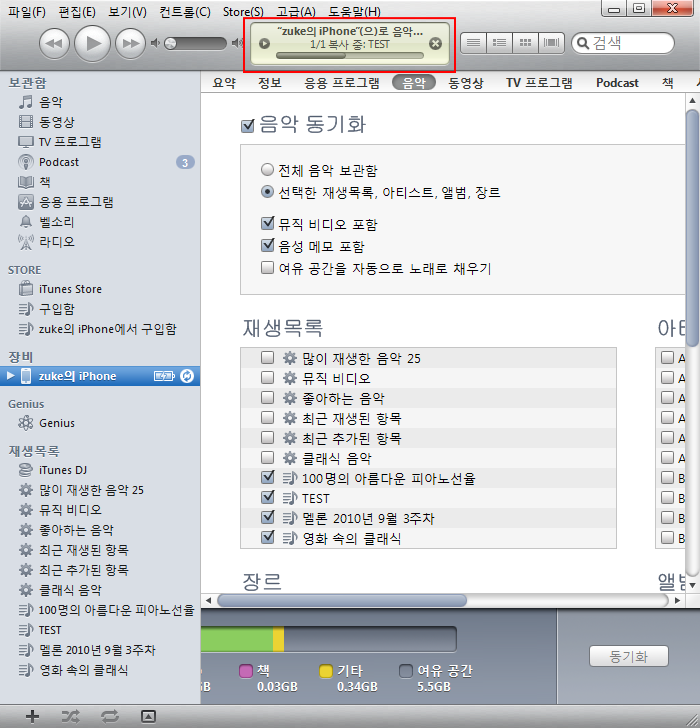Switch to grid view
Image resolution: width=700 pixels, height=728 pixels.
pos(525,43)
